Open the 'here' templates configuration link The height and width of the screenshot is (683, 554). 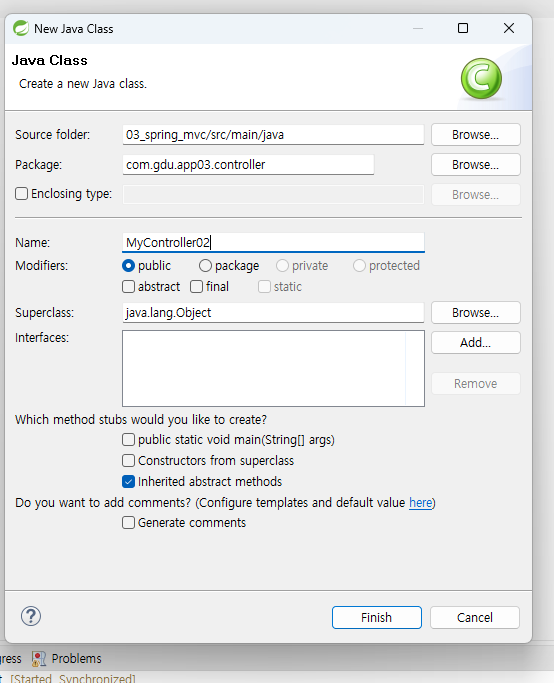(420, 503)
